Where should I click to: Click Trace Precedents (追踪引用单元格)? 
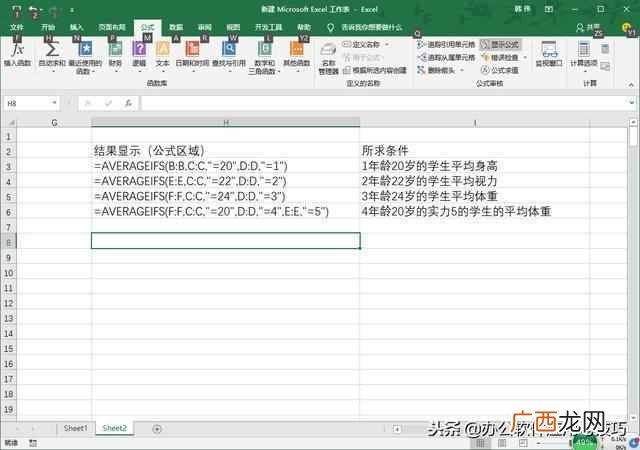click(446, 45)
